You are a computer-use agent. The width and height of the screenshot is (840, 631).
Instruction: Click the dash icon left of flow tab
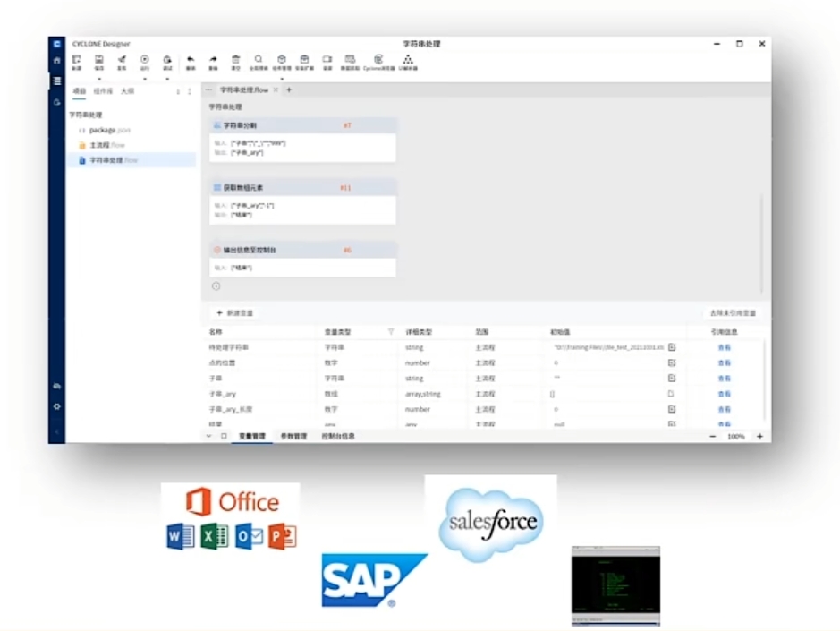[x=209, y=90]
